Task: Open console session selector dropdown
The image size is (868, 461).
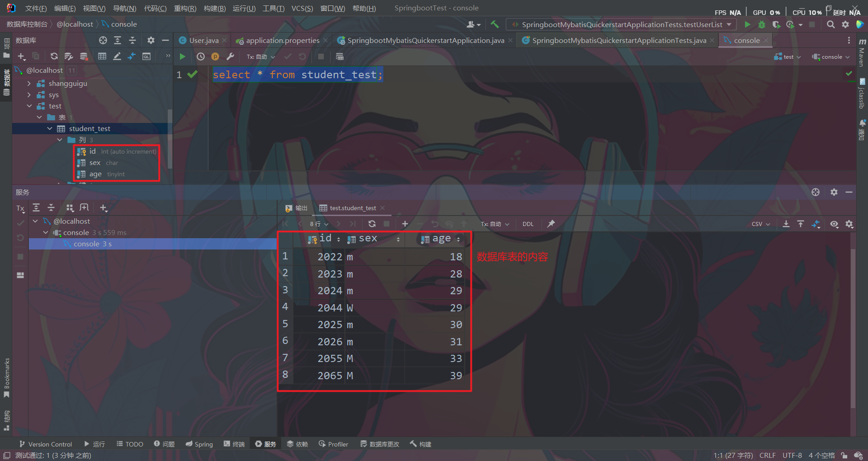Action: 831,56
